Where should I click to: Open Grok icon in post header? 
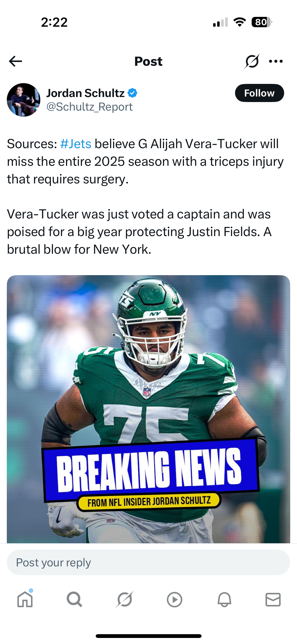[252, 61]
